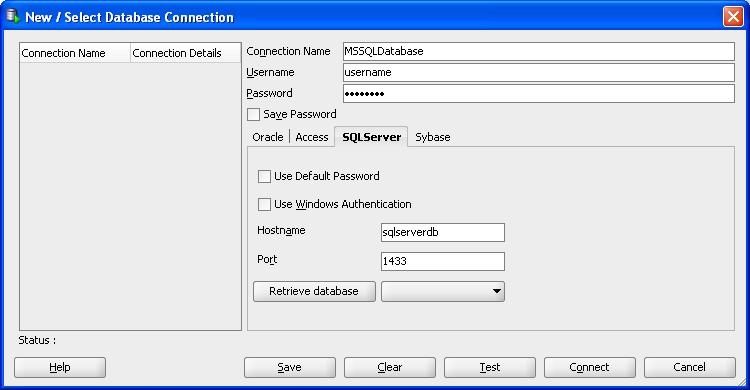Viewport: 750px width, 390px height.
Task: Check Use Default Password option
Action: 264,177
